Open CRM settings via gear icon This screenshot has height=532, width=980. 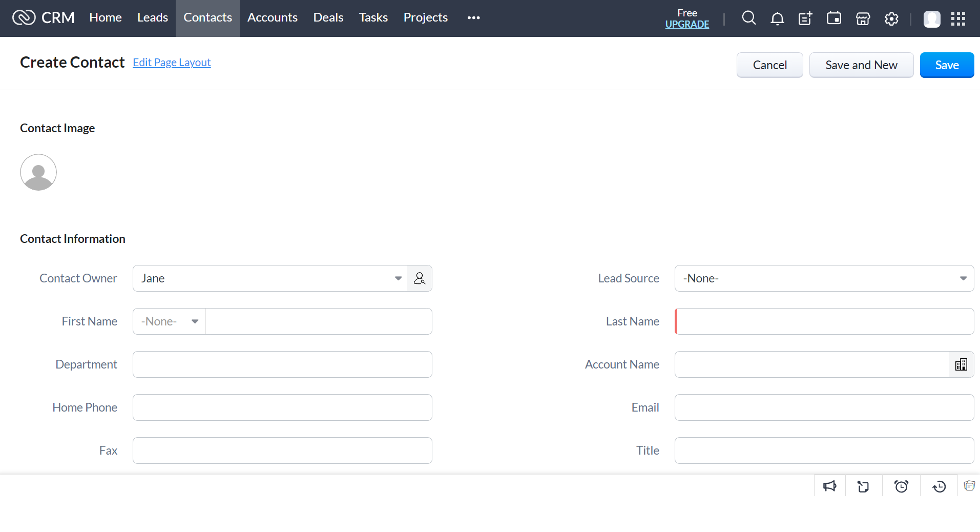coord(891,18)
